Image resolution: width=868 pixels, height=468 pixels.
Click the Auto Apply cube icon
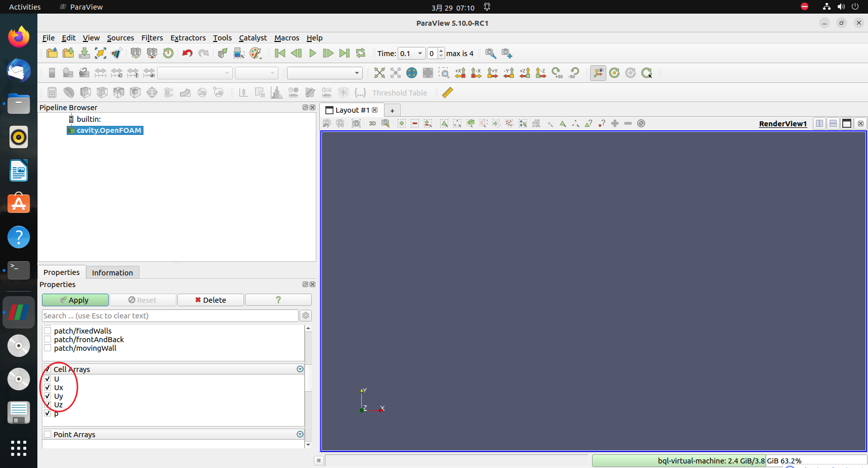(223, 53)
